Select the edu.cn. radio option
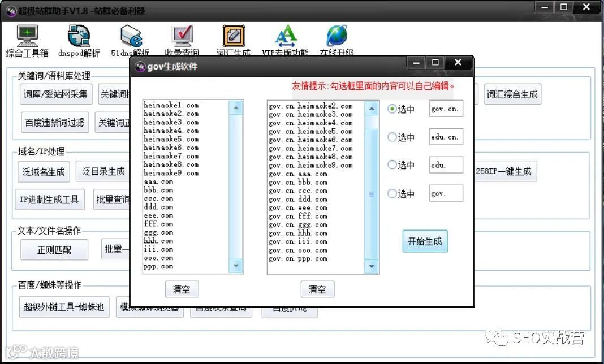This screenshot has height=364, width=604. tap(392, 137)
